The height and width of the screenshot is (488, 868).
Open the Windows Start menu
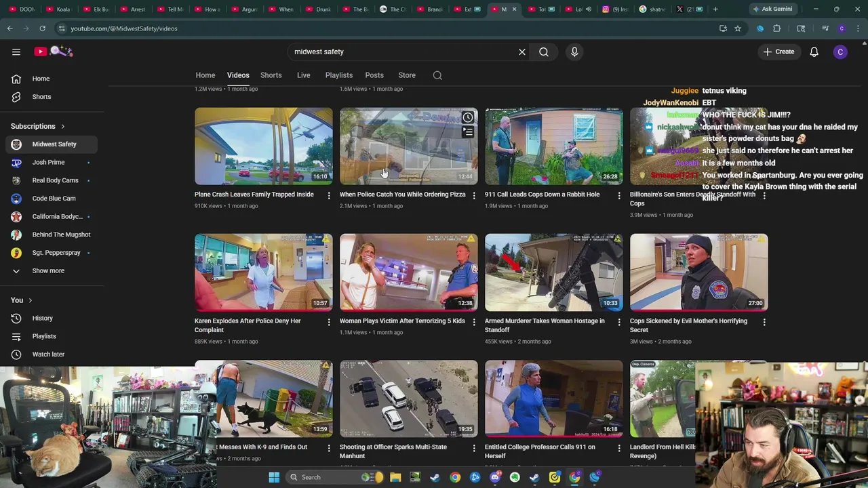tap(274, 477)
